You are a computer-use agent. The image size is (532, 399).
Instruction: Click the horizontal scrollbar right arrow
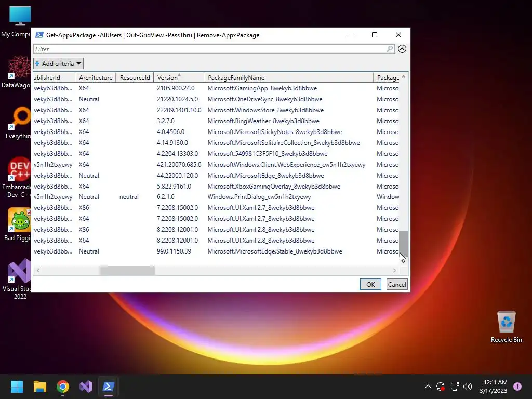[394, 270]
